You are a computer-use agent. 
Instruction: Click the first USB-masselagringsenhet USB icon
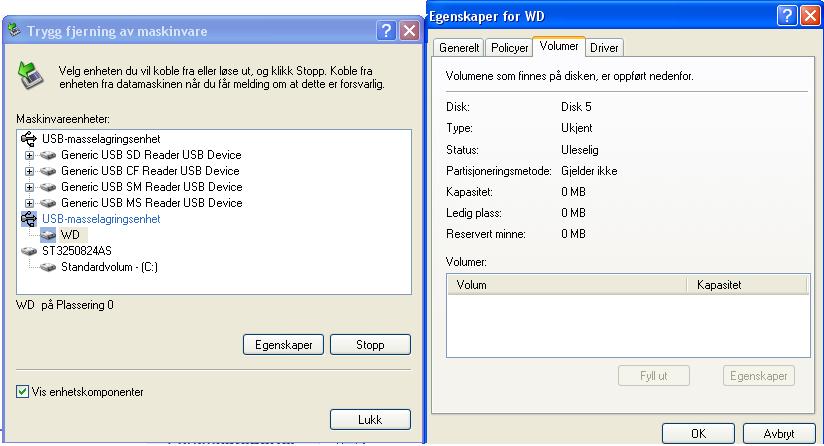[29, 139]
